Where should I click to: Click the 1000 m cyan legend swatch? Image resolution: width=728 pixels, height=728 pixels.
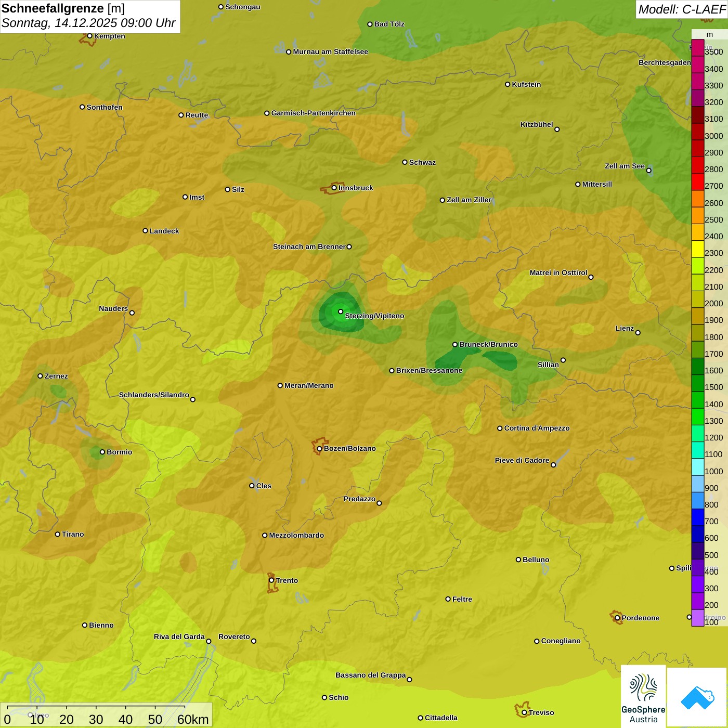pyautogui.click(x=698, y=467)
